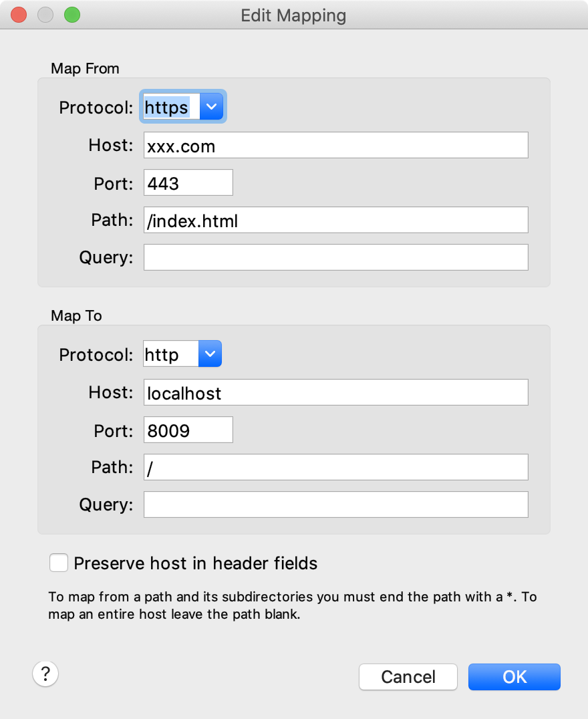Enable Preserve host in header fields
Screen dimensions: 588x719
coord(59,563)
